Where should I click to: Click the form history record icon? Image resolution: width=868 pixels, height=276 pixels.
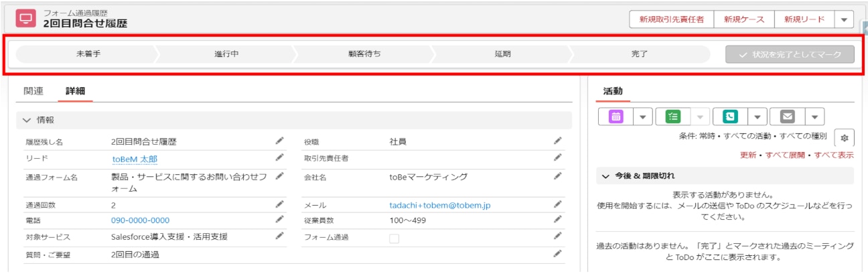point(25,18)
